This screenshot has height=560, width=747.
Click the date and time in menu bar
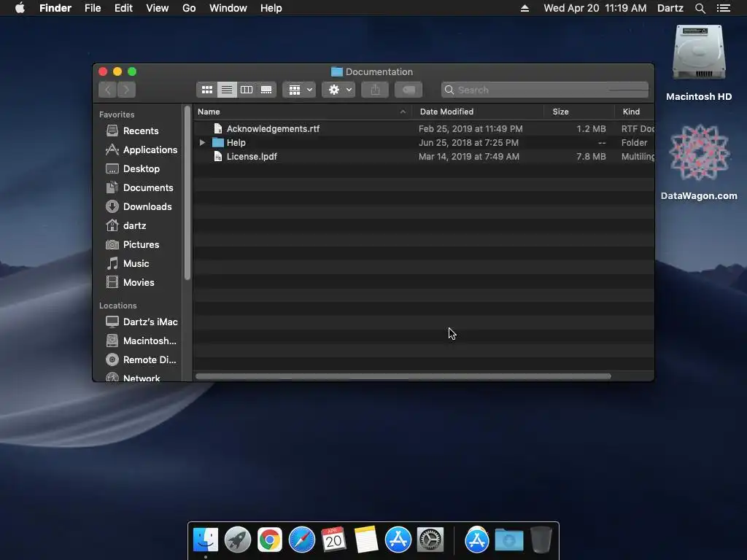[595, 8]
